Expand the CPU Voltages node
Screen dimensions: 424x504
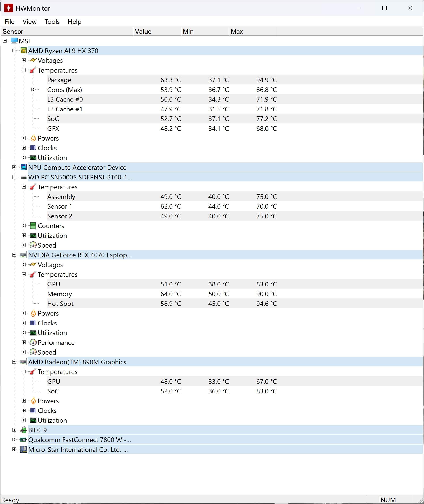click(24, 60)
